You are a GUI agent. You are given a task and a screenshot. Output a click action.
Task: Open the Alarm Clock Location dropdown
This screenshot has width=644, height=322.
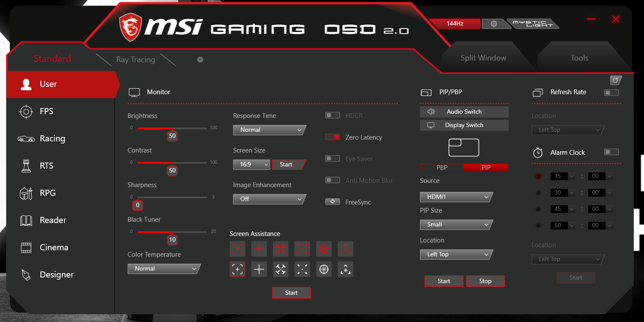pos(568,259)
